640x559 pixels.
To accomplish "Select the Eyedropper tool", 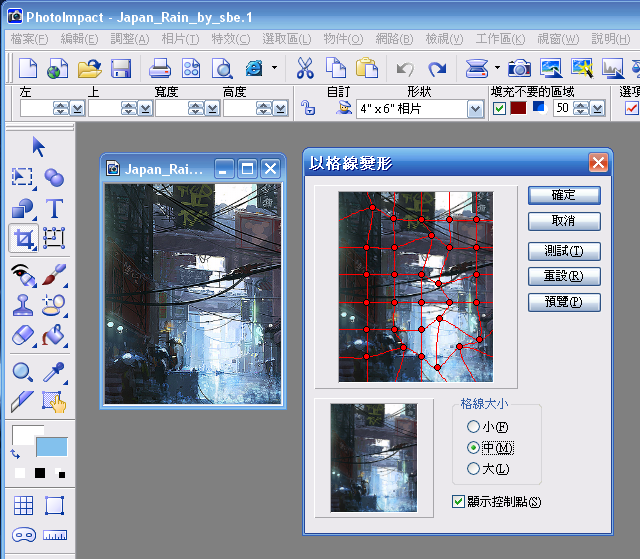I will [54, 372].
